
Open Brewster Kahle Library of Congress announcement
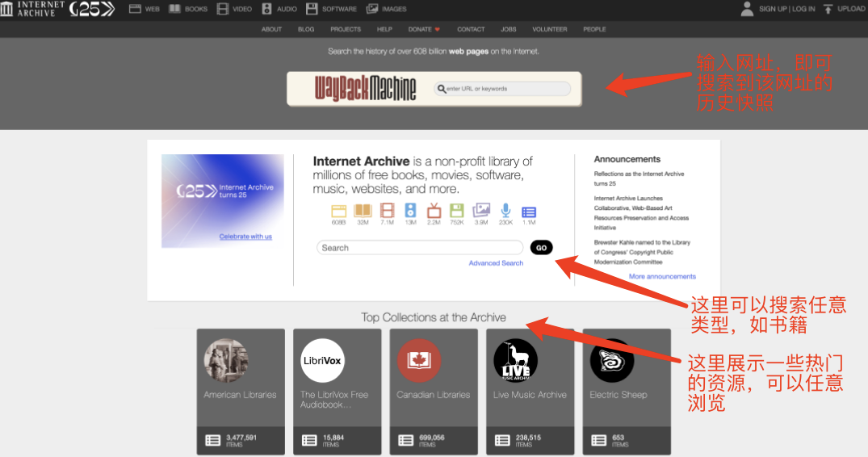[642, 252]
